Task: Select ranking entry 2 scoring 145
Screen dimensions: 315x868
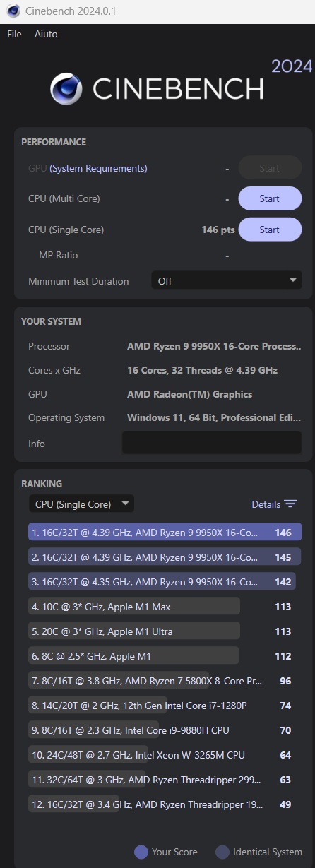Action: tap(165, 557)
